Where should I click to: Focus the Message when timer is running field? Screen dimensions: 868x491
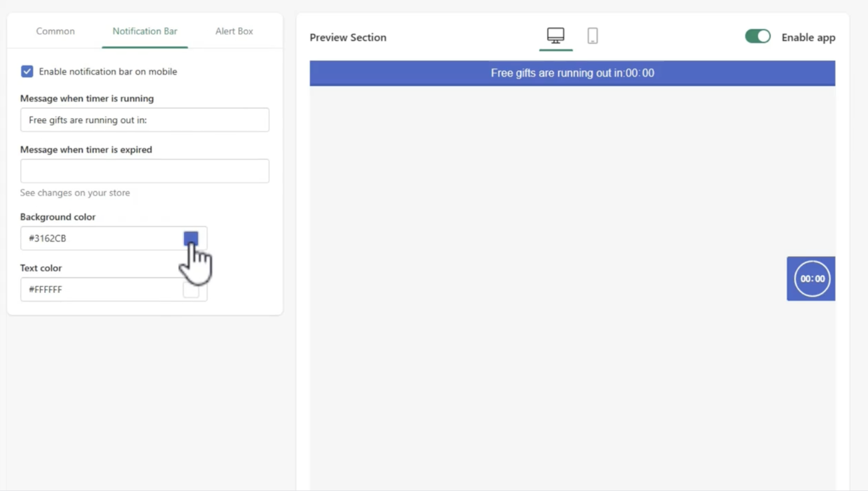click(x=145, y=120)
